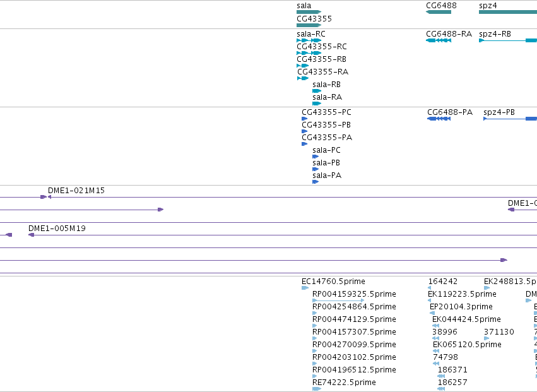The image size is (537, 392).
Task: Select the RP004254864.5prime EST glyph
Action: click(x=315, y=314)
